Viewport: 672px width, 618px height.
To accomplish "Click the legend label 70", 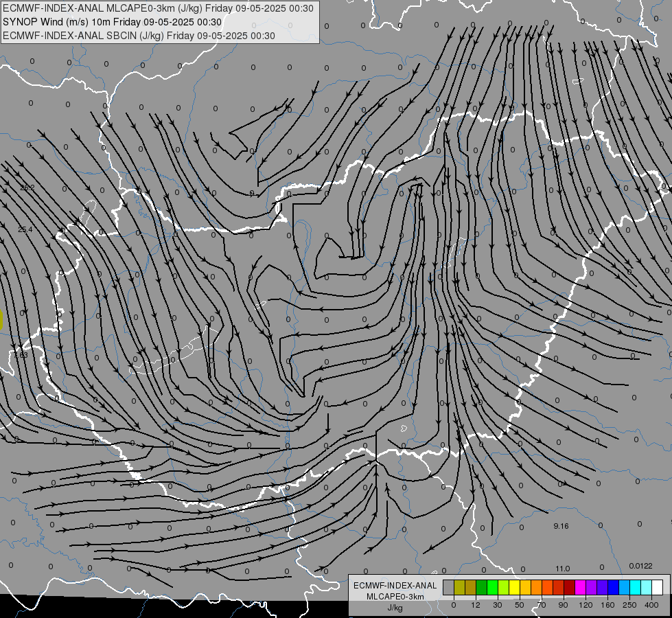I will 542,605.
